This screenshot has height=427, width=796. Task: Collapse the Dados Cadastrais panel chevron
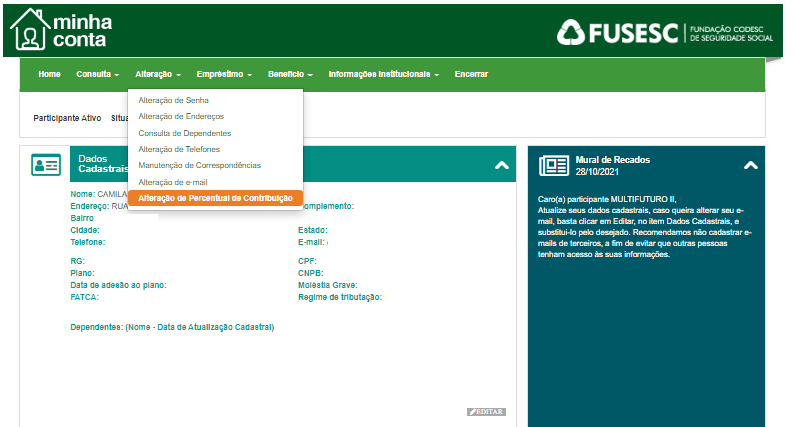(x=502, y=165)
